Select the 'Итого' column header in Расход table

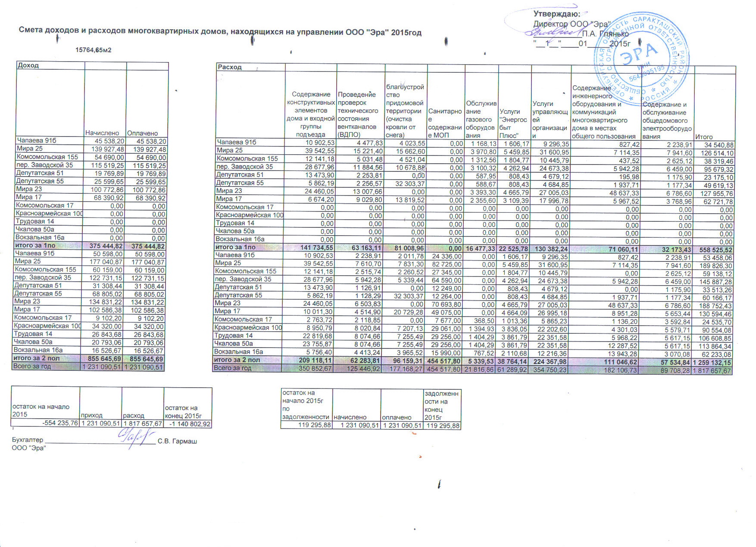point(703,137)
